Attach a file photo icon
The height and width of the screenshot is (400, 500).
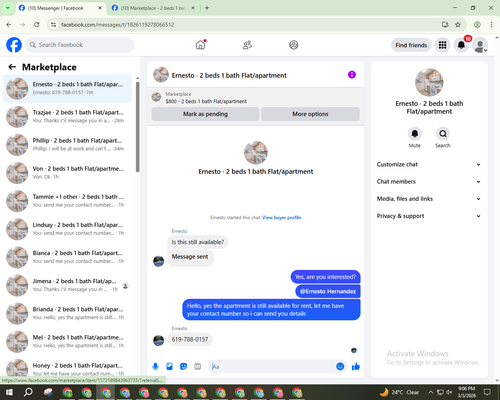(x=170, y=367)
